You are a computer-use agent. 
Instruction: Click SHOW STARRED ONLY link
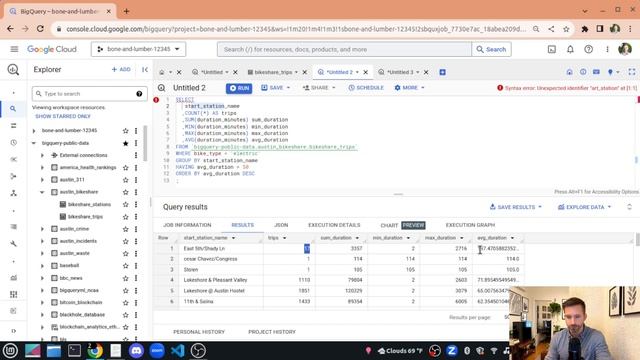63,116
